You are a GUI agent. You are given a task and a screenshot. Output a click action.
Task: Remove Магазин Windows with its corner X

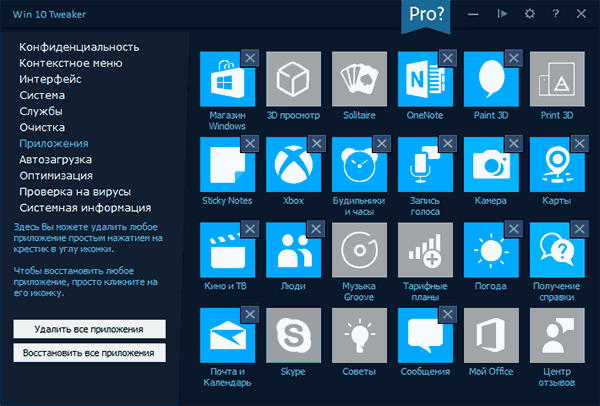coord(250,58)
